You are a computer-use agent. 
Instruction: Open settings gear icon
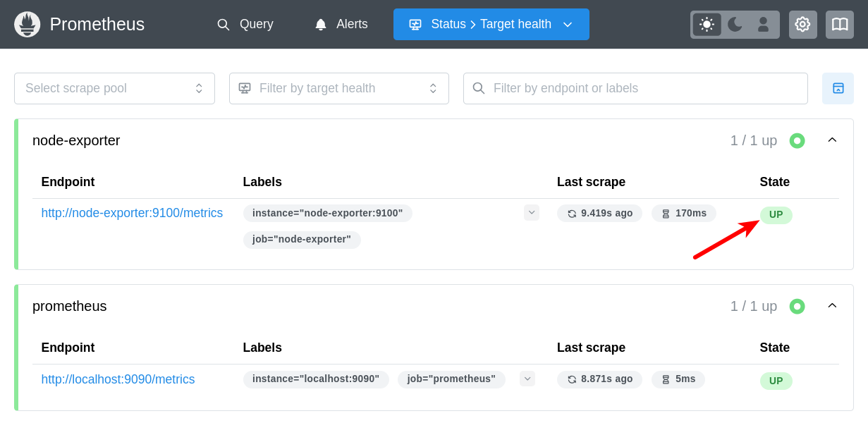click(802, 24)
